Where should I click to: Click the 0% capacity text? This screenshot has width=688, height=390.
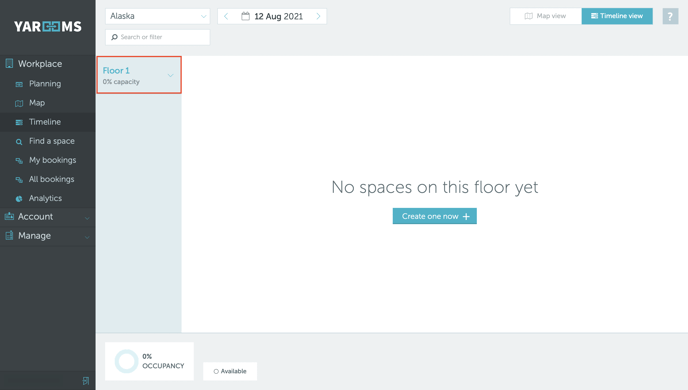[121, 82]
